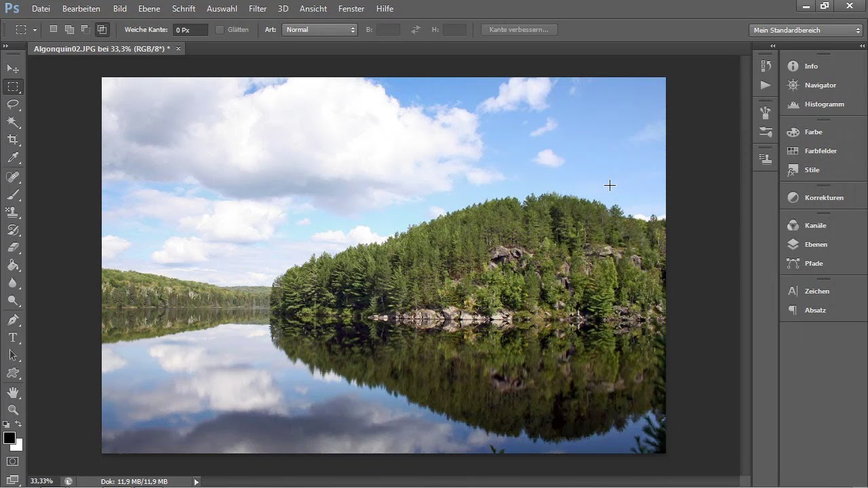Change the screen mode
This screenshot has width=868, height=488.
pyautogui.click(x=13, y=479)
